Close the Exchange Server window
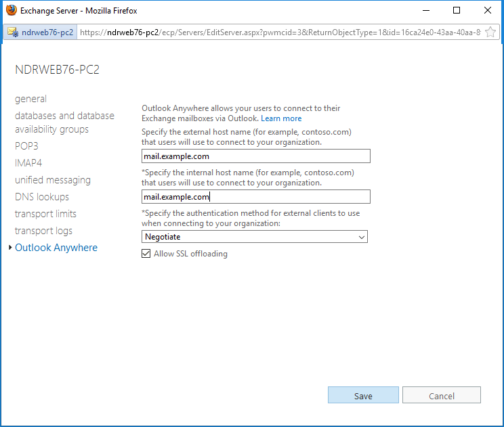The height and width of the screenshot is (427, 504). [x=487, y=10]
